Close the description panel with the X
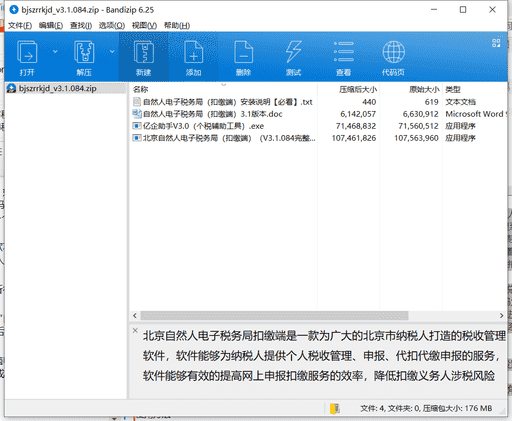 click(x=135, y=330)
